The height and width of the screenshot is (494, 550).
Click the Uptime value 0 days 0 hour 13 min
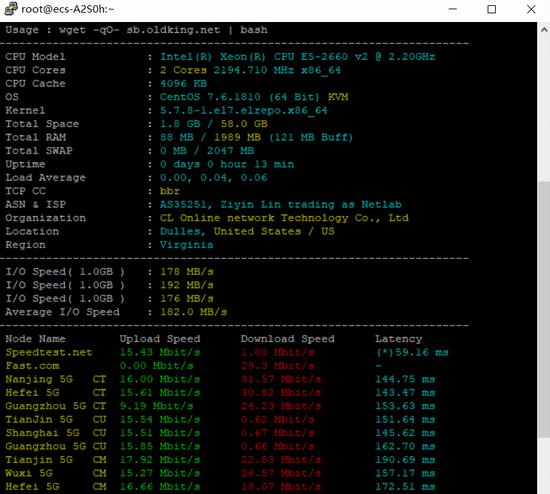click(227, 164)
